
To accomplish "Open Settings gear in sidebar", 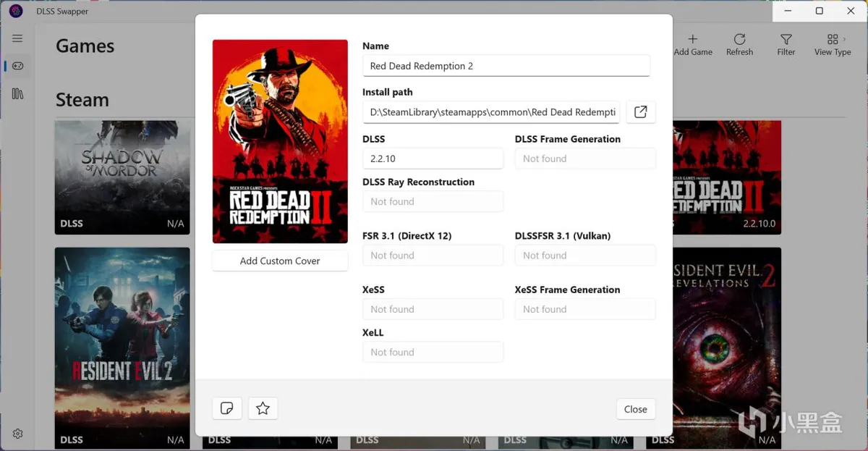I will point(17,434).
